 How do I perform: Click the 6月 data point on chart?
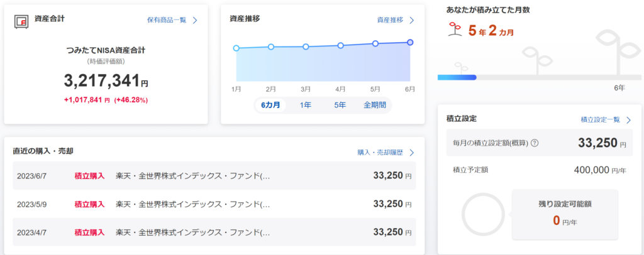tap(410, 42)
